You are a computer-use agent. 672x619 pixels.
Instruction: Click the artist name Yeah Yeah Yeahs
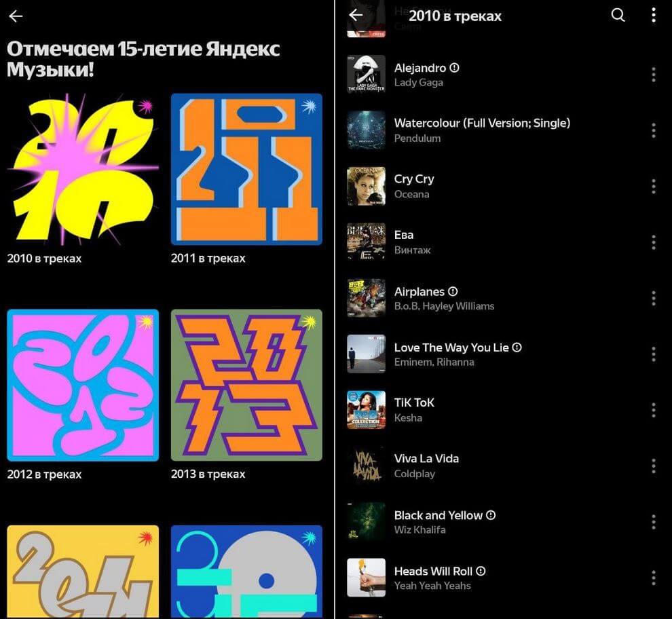[x=432, y=586]
